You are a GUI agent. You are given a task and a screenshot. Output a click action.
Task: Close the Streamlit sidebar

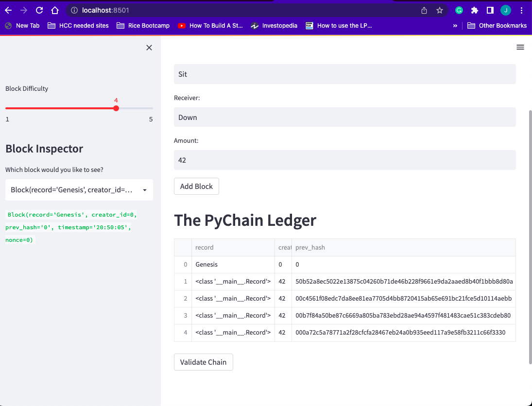[x=149, y=48]
